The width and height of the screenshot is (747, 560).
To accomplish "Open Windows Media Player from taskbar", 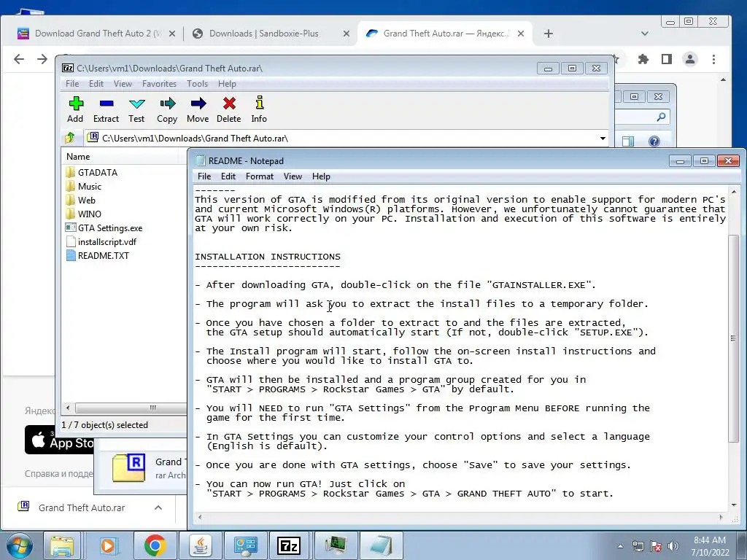I will point(108,545).
